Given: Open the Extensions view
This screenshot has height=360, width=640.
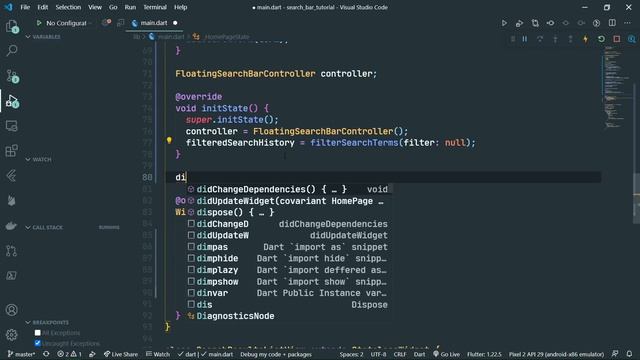Looking at the screenshot, I should [11, 151].
